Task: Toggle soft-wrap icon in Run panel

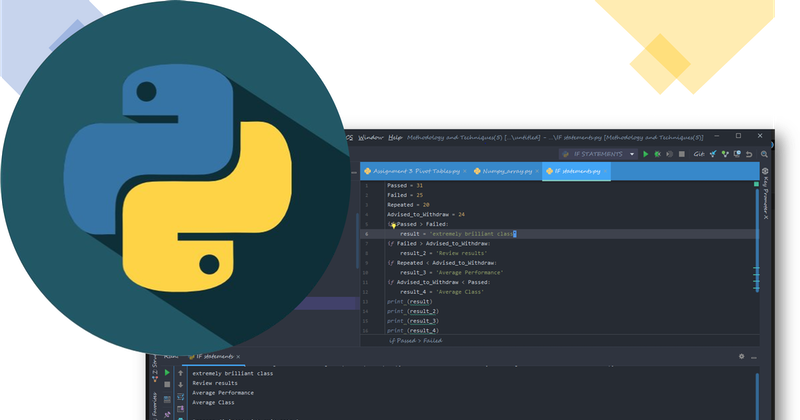Action: [x=180, y=397]
